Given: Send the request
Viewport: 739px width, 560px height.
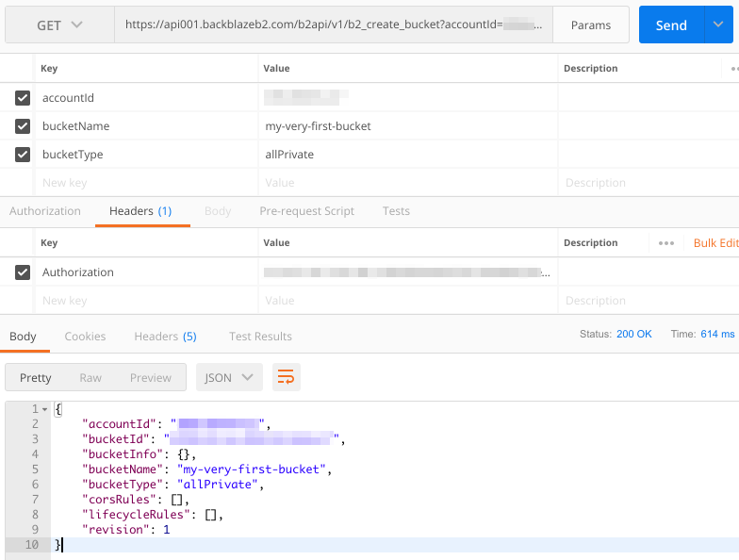Looking at the screenshot, I should coord(671,25).
